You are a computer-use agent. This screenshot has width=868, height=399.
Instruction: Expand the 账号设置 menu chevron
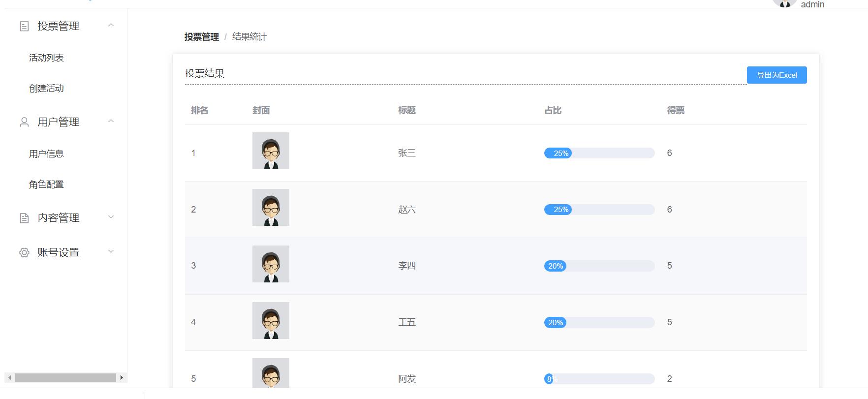click(x=111, y=251)
